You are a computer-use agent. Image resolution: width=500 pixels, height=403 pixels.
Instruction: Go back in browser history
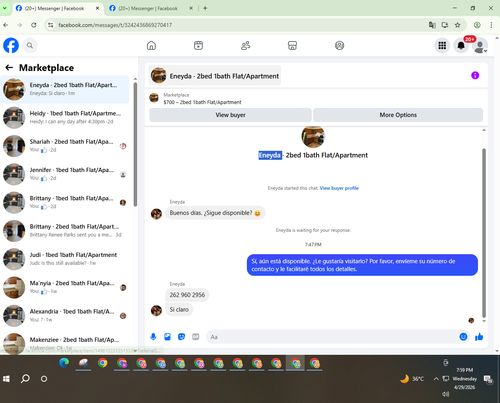pyautogui.click(x=6, y=25)
